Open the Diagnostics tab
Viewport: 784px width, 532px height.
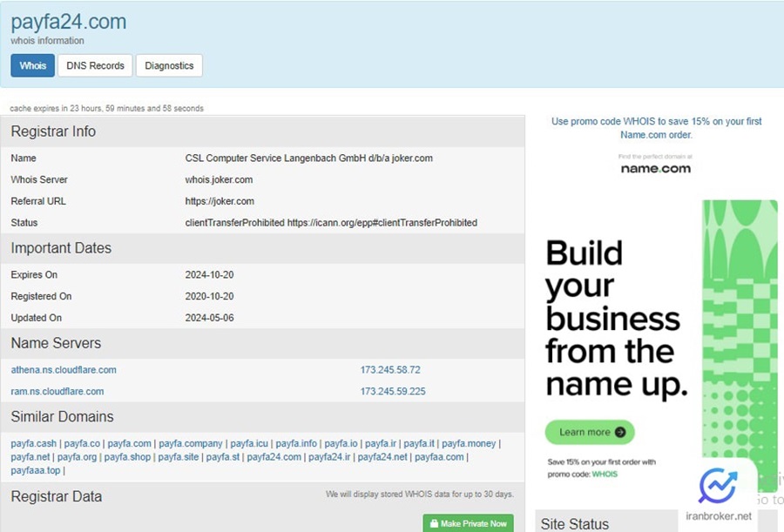click(x=169, y=65)
